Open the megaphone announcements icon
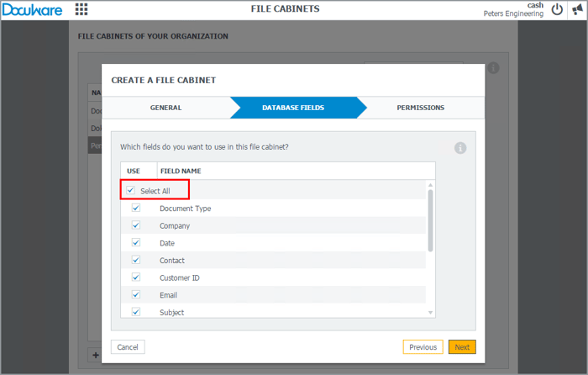The height and width of the screenshot is (375, 588). tap(578, 9)
